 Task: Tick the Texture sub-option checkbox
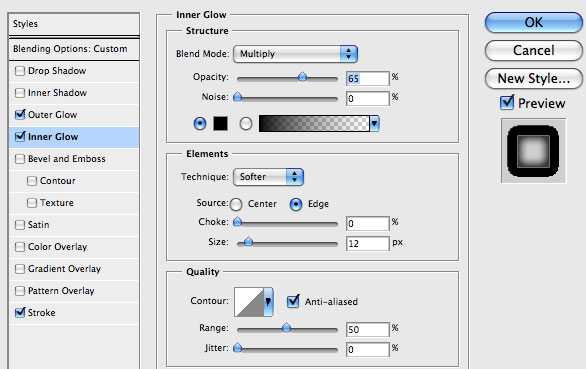click(32, 203)
